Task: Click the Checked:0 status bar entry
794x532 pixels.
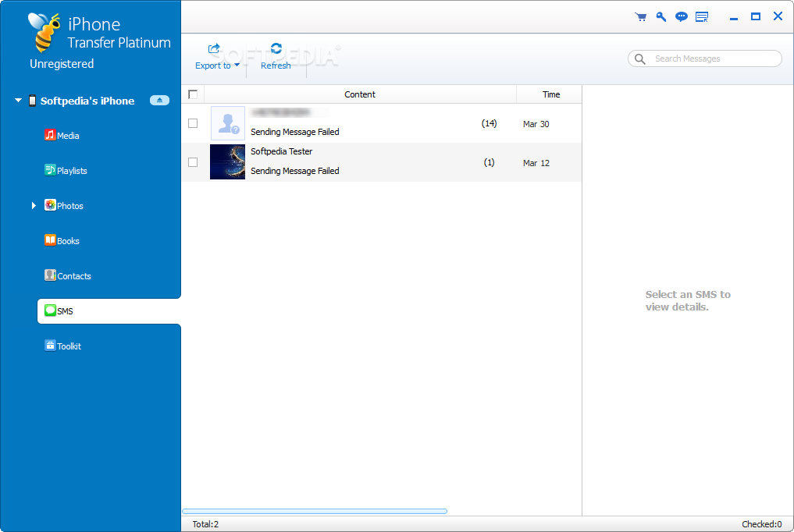Action: [x=761, y=524]
